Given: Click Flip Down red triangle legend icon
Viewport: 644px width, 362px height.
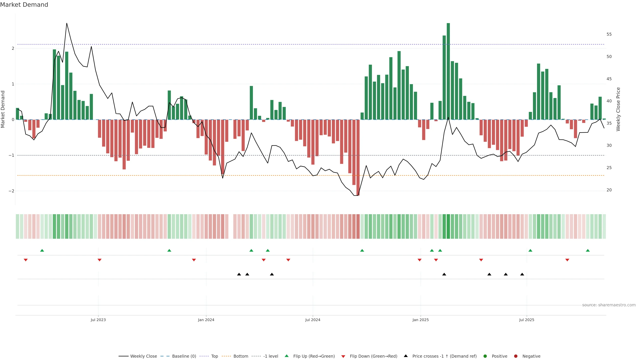Looking at the screenshot, I should [x=343, y=356].
